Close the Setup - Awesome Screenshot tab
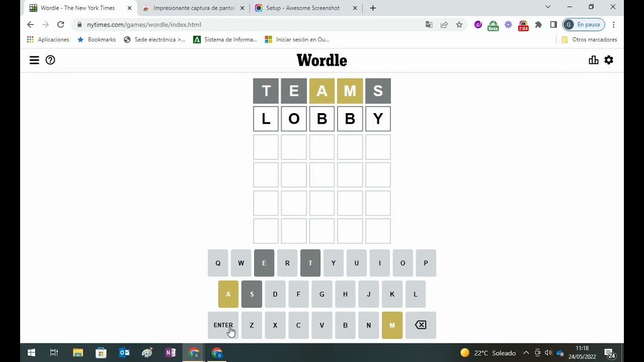 tap(355, 8)
